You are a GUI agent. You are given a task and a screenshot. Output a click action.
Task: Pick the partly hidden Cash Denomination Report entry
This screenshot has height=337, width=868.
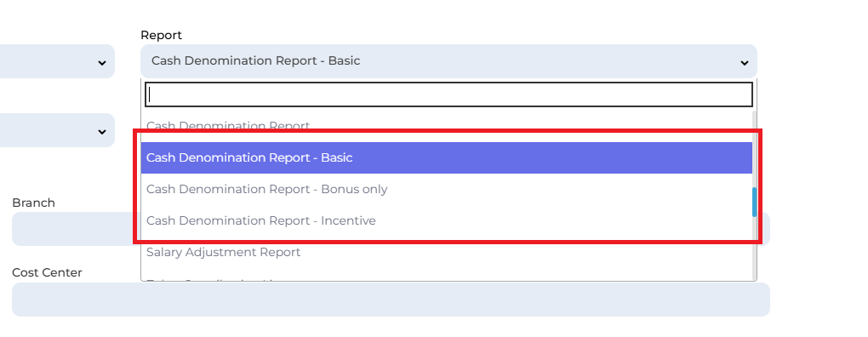[446, 126]
